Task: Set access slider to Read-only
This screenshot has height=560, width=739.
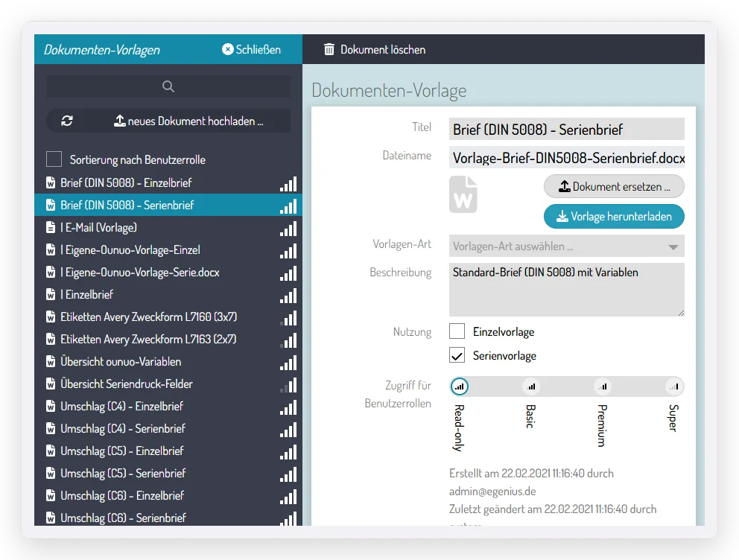Action: [x=460, y=386]
